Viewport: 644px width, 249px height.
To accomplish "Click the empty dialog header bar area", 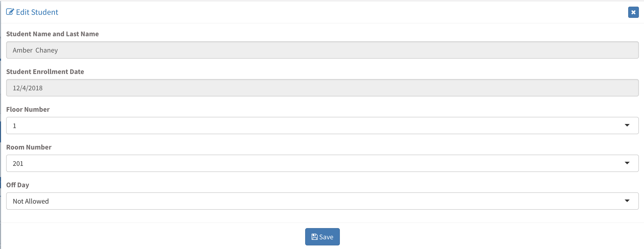I will pyautogui.click(x=332, y=12).
